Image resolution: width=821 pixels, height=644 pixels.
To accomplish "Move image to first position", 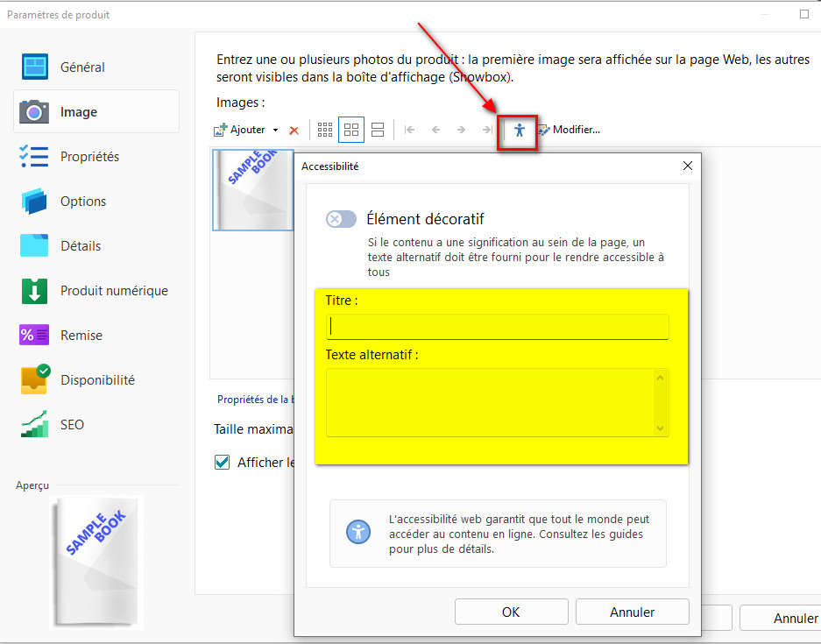I will (x=409, y=130).
